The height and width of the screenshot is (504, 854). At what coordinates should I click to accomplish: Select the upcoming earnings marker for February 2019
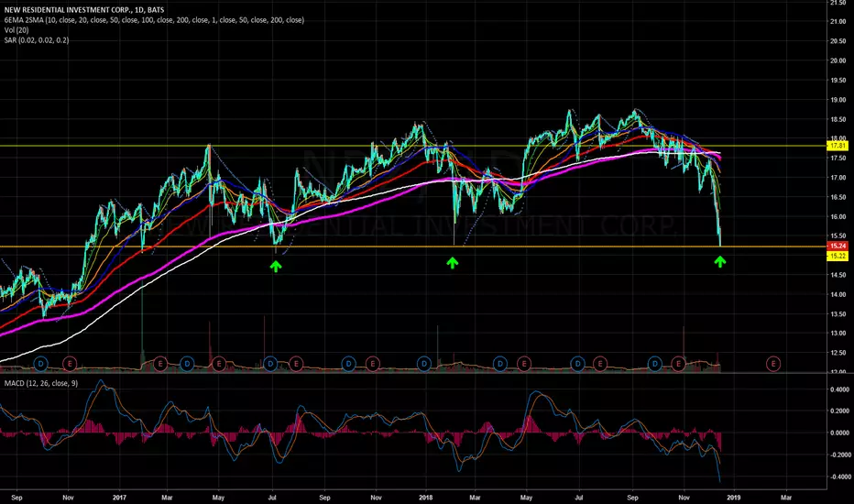point(773,363)
